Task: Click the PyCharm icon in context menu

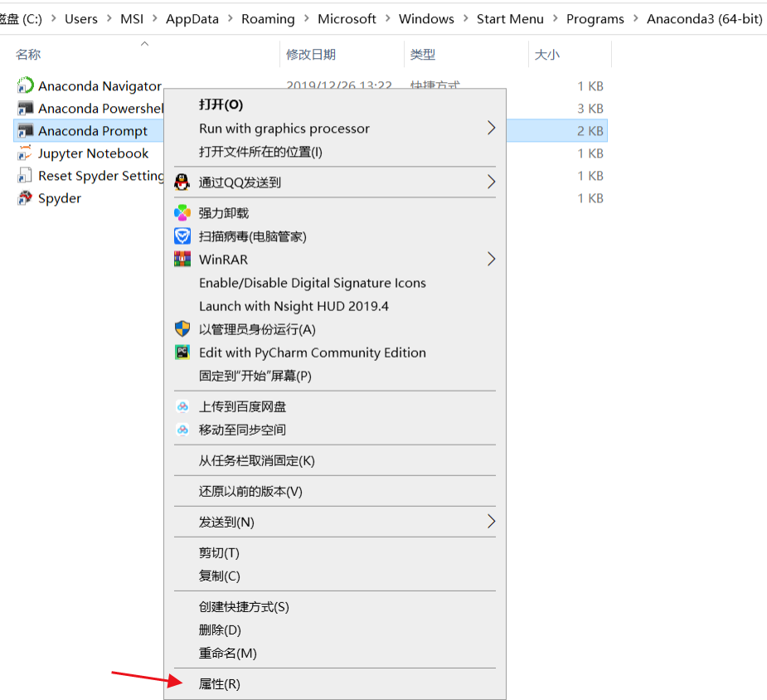Action: [182, 352]
